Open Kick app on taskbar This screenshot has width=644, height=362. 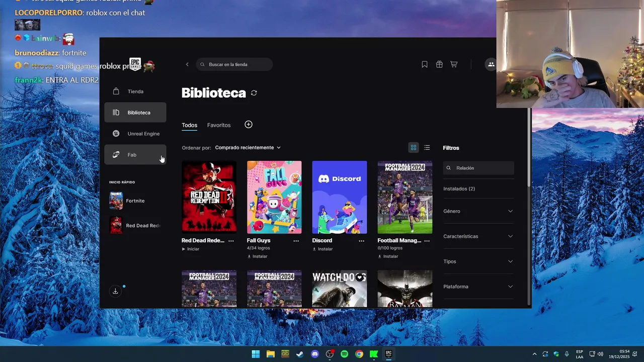point(374,354)
